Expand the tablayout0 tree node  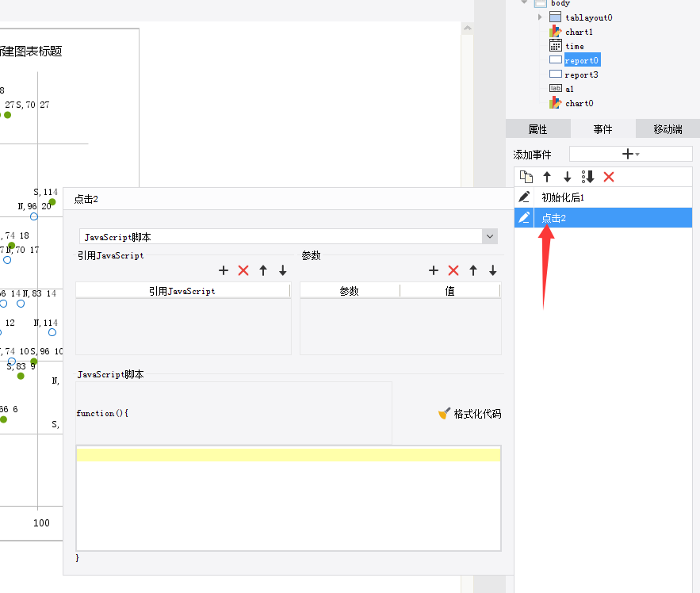[540, 17]
